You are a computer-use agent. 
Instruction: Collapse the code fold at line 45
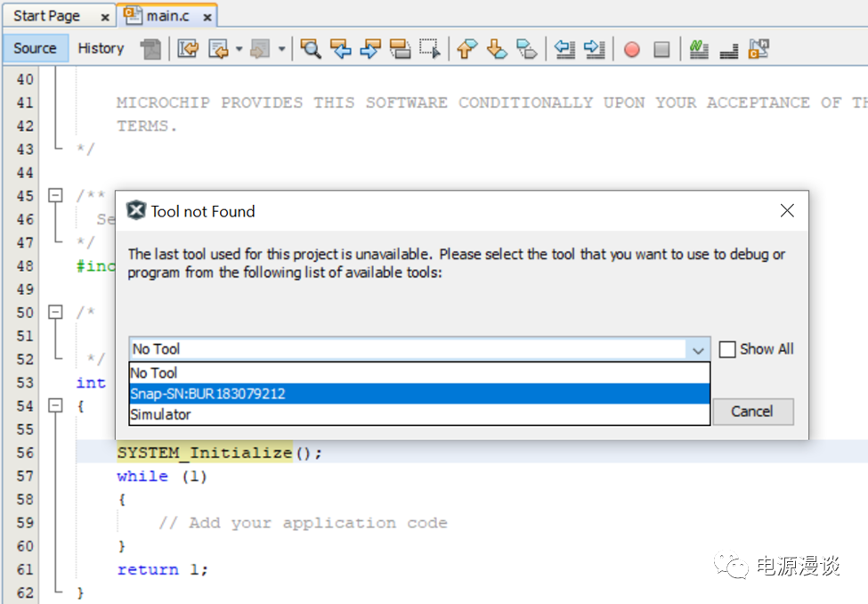(x=55, y=196)
